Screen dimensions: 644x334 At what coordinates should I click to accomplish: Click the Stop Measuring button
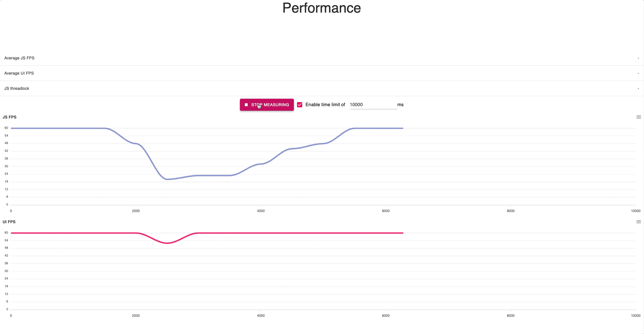point(269,104)
